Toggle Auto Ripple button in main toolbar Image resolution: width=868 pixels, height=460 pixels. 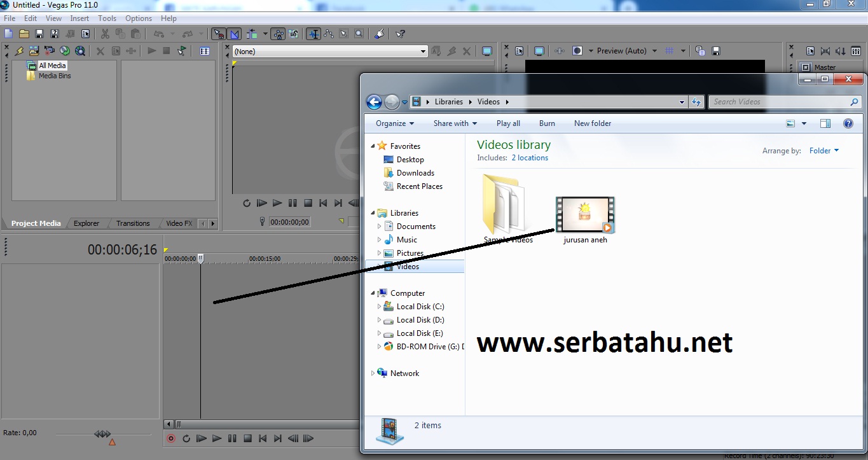click(x=252, y=34)
